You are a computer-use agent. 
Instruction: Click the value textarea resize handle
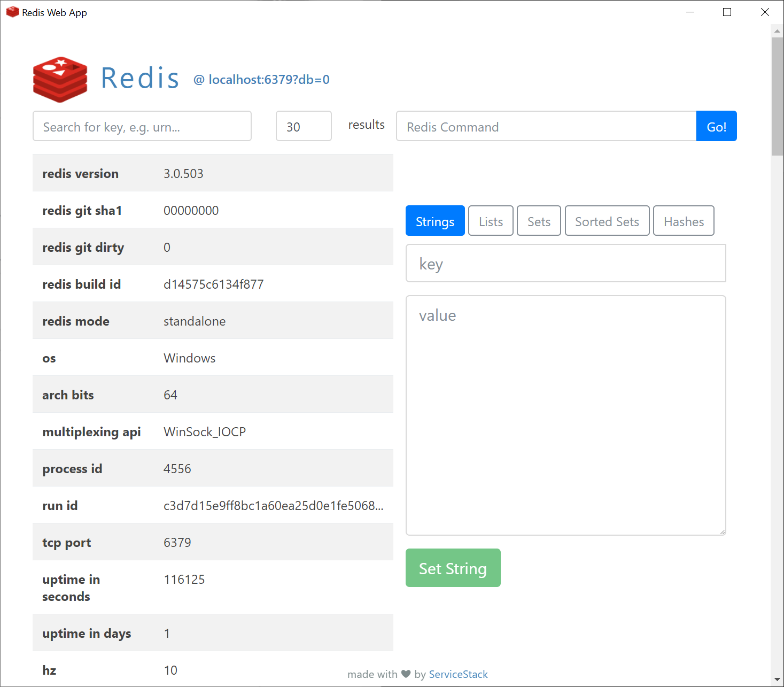click(x=722, y=531)
